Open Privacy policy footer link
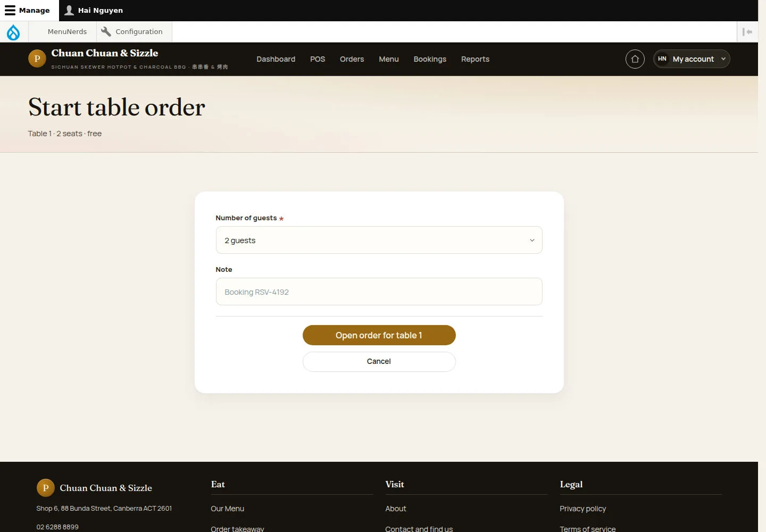 [x=582, y=509]
